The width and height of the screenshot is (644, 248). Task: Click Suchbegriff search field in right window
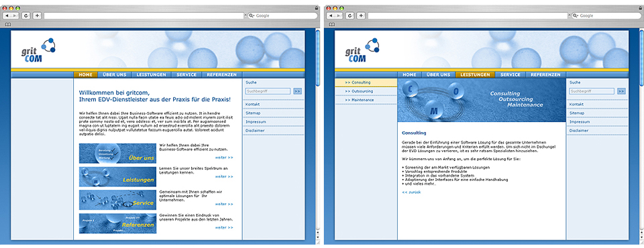[592, 91]
